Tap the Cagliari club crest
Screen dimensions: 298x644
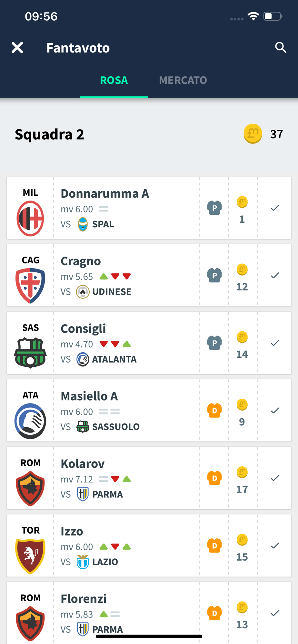(30, 286)
